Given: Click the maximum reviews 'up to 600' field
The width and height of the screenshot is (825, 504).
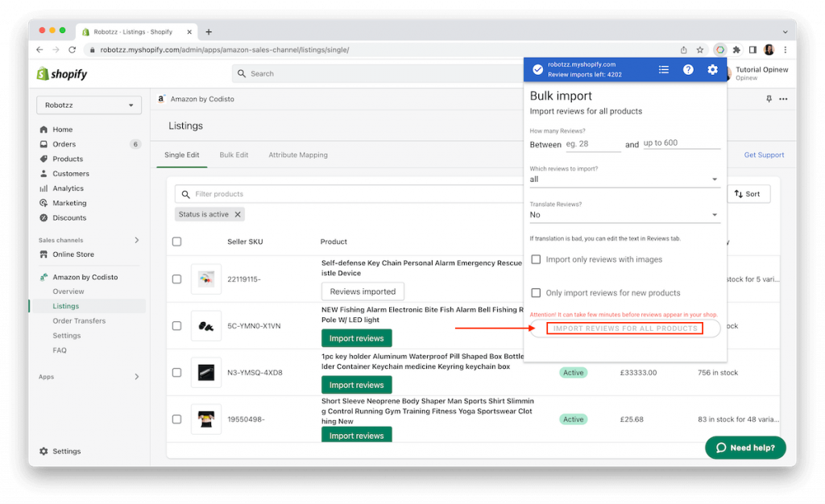Looking at the screenshot, I should (682, 143).
